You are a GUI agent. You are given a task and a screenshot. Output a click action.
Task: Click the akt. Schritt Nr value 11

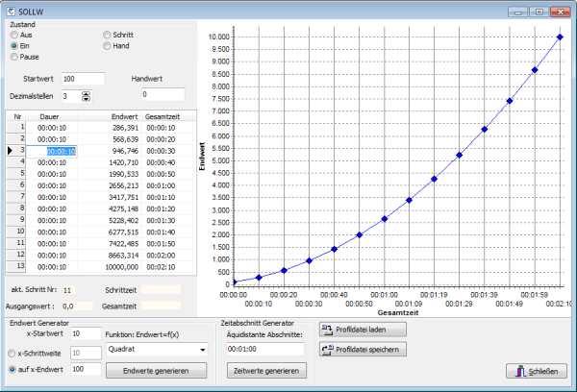68,290
